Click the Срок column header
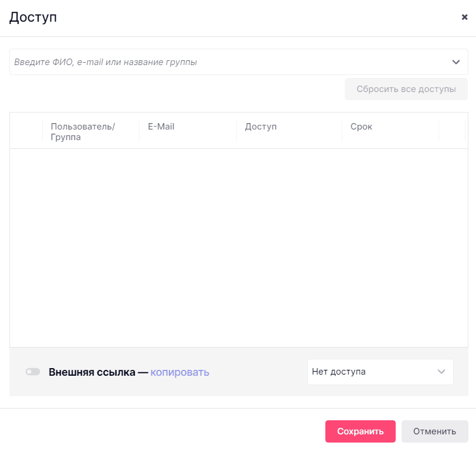The width and height of the screenshot is (476, 449). 361,127
